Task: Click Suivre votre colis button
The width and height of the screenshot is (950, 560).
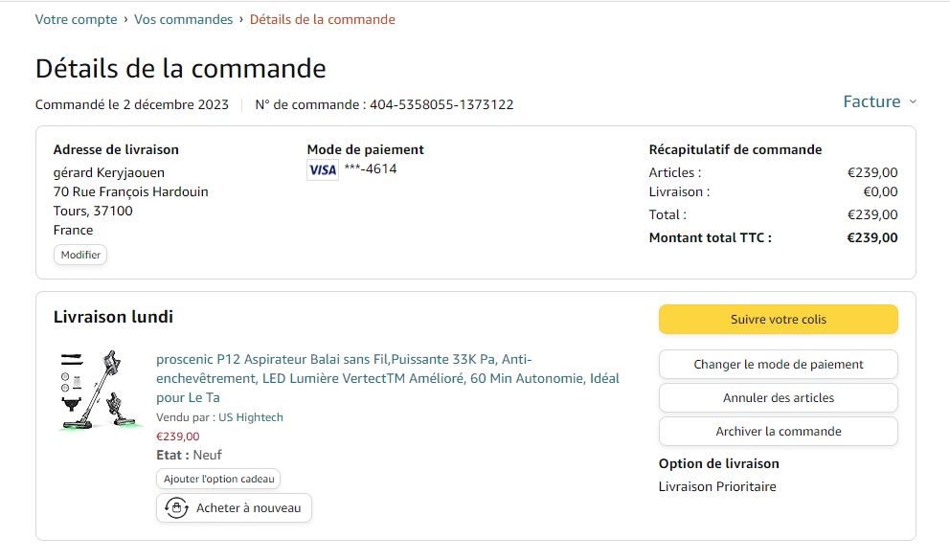Action: (778, 320)
